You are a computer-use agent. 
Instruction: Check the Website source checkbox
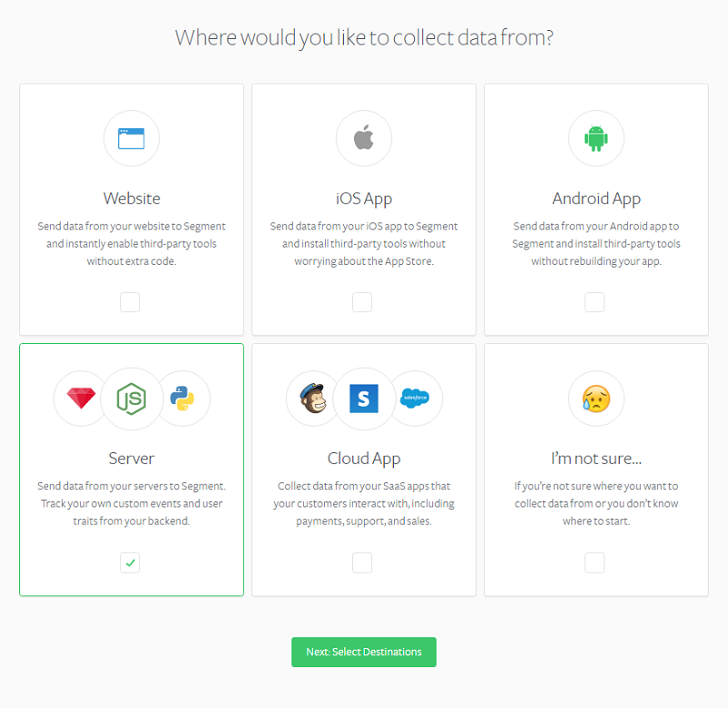130,302
